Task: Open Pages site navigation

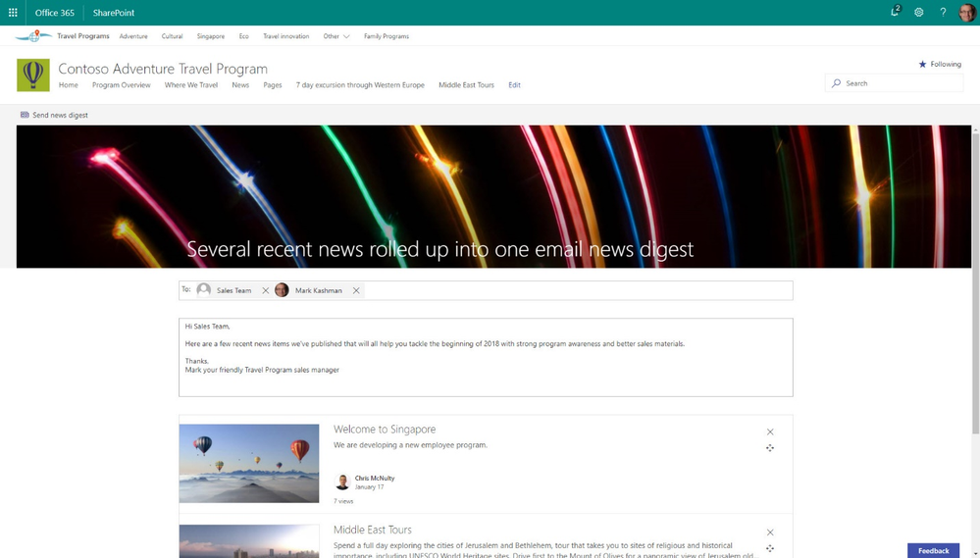Action: pos(273,85)
